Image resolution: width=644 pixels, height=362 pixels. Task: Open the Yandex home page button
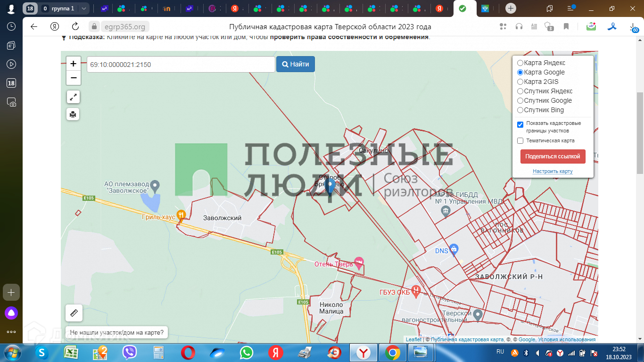55,26
